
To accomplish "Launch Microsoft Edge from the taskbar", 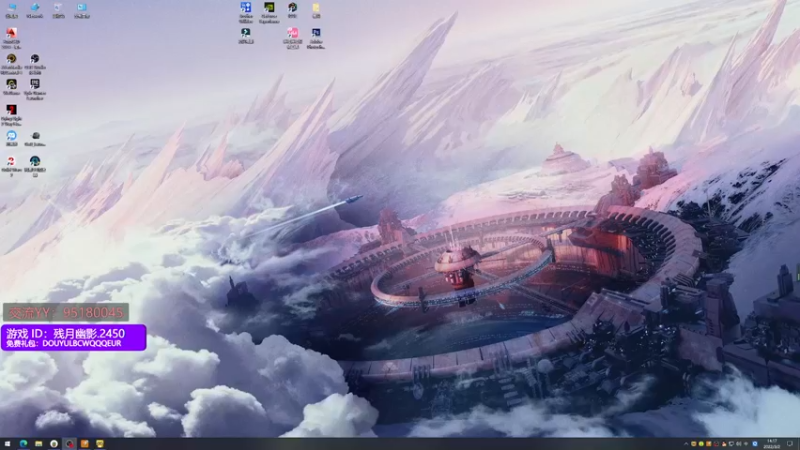I will tap(23, 444).
